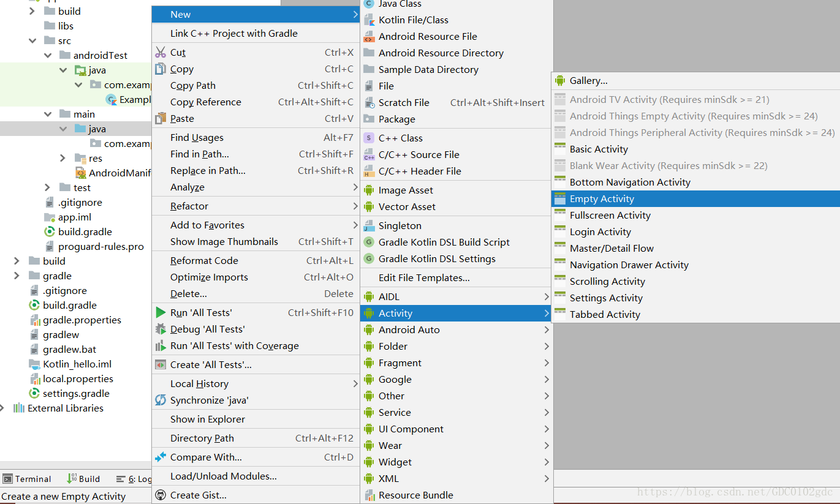
Task: Click the AndroidManifest file icon
Action: pos(80,173)
